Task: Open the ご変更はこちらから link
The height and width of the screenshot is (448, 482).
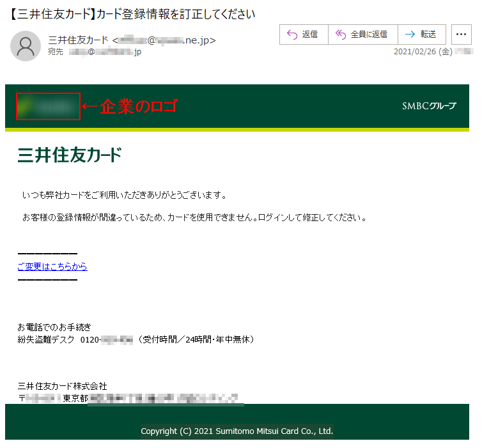Action: (x=52, y=266)
